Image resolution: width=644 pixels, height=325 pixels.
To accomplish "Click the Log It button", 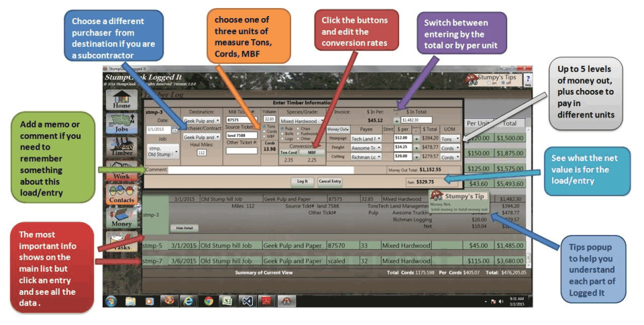I will [303, 181].
